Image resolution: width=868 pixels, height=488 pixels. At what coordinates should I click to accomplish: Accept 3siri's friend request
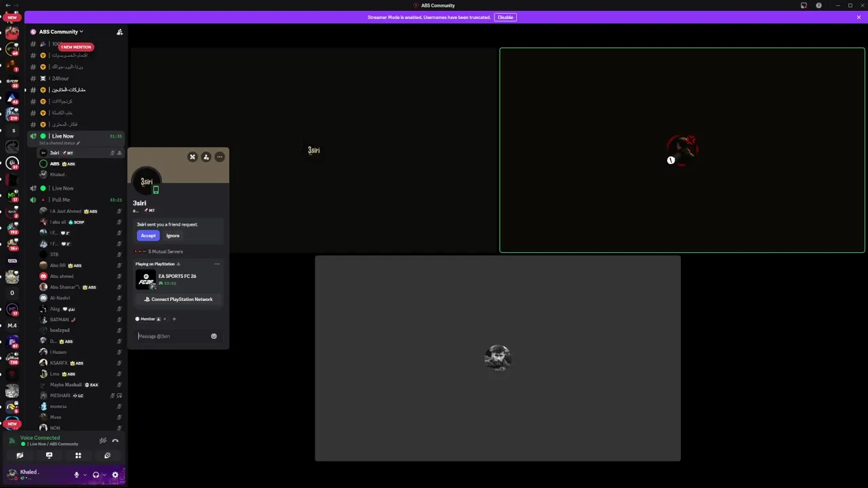click(x=148, y=236)
